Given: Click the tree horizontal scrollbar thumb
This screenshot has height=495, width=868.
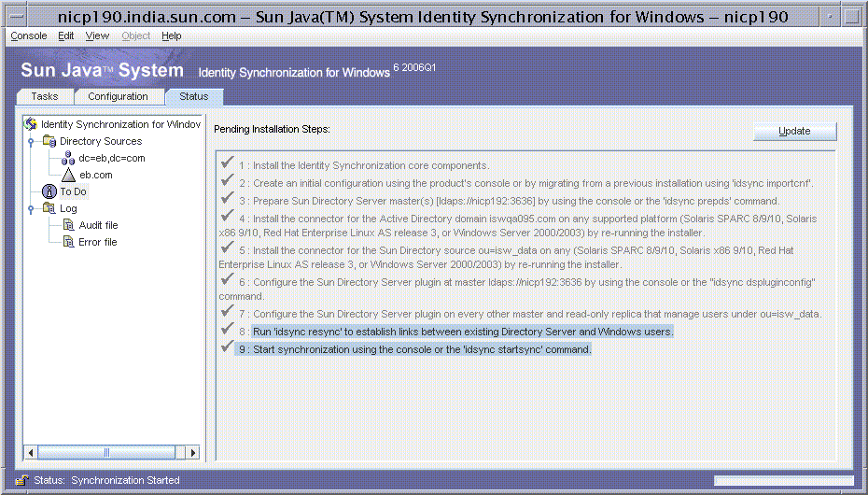Looking at the screenshot, I should coord(106,452).
